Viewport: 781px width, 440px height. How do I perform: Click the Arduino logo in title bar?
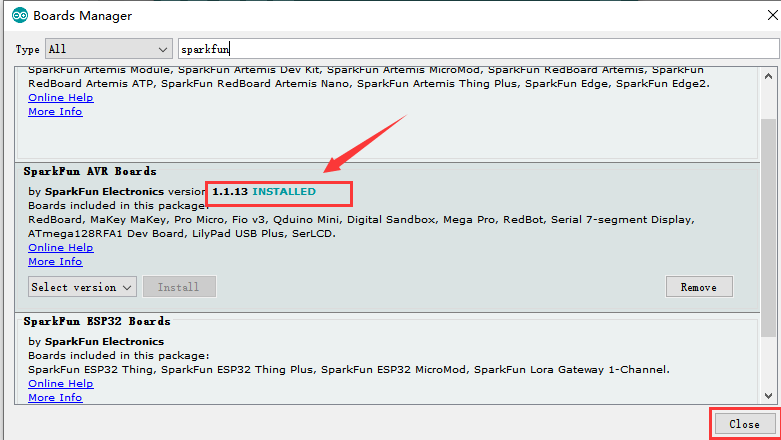coord(17,16)
